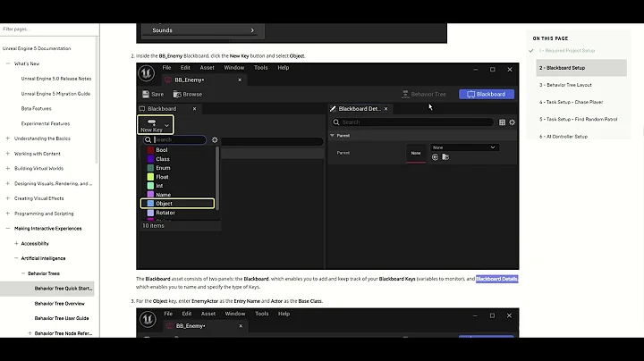Switch to the Blackboard Details tab

tap(360, 109)
